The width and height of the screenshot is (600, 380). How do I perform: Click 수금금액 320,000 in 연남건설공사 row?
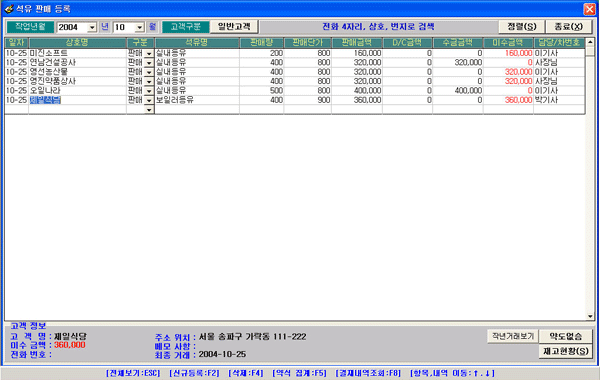[458, 62]
